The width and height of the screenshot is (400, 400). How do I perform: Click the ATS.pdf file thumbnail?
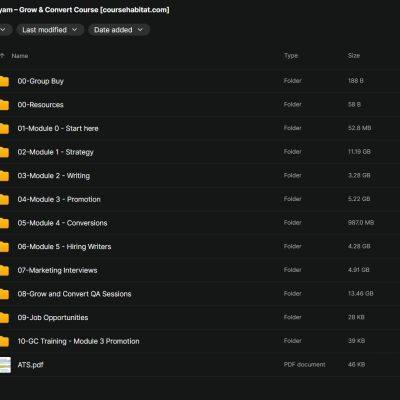click(x=5, y=365)
